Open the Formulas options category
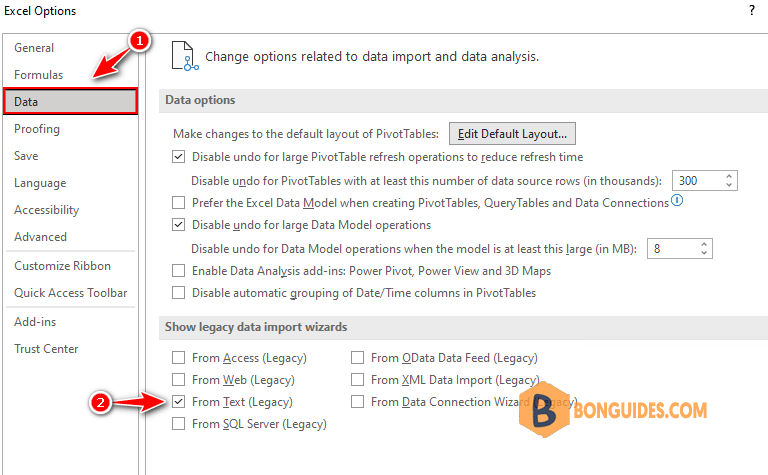This screenshot has width=768, height=475. click(39, 74)
